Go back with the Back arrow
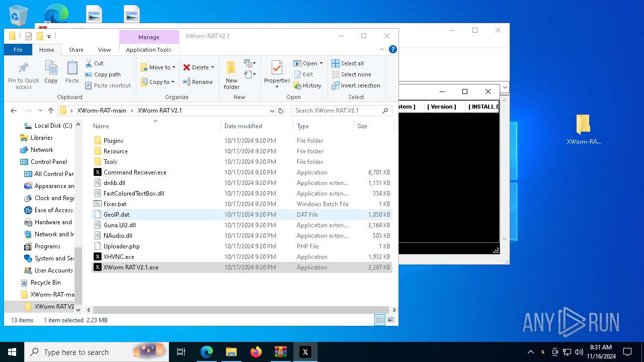The image size is (644, 362). (x=14, y=111)
